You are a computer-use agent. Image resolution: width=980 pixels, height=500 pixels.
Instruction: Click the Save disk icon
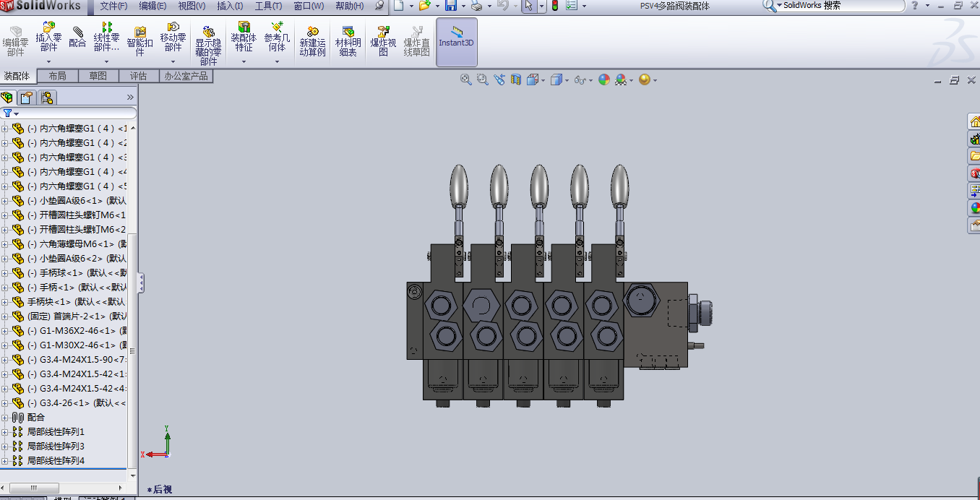[450, 6]
